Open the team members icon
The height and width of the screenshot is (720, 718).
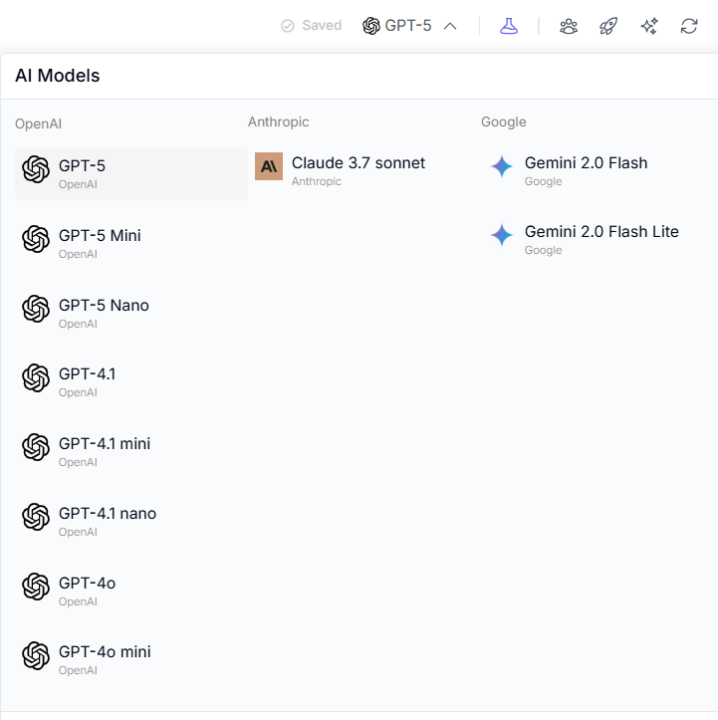coord(568,26)
